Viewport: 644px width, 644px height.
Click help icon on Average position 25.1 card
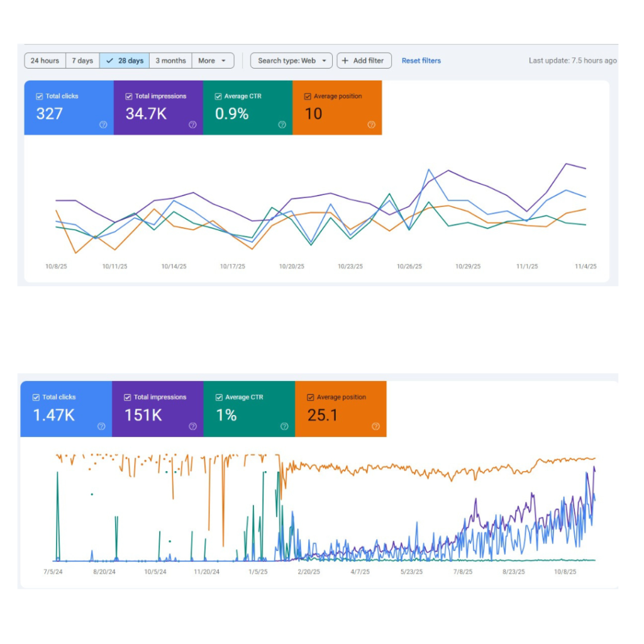(x=375, y=426)
